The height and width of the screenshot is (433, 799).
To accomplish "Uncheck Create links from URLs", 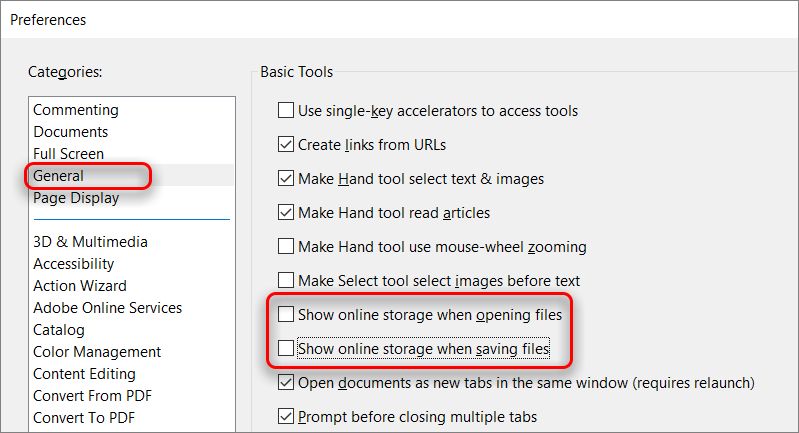I will [x=286, y=144].
